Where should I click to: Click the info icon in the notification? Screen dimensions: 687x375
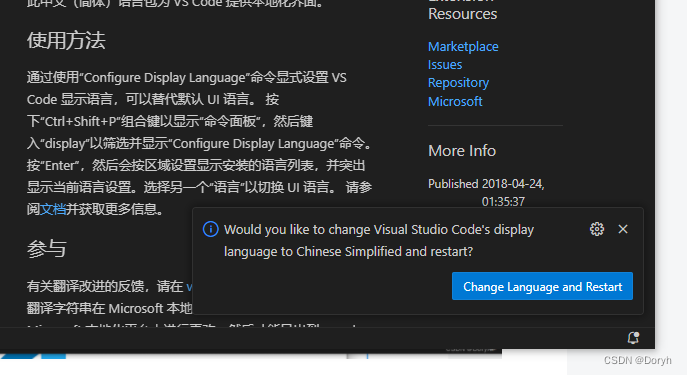point(211,229)
